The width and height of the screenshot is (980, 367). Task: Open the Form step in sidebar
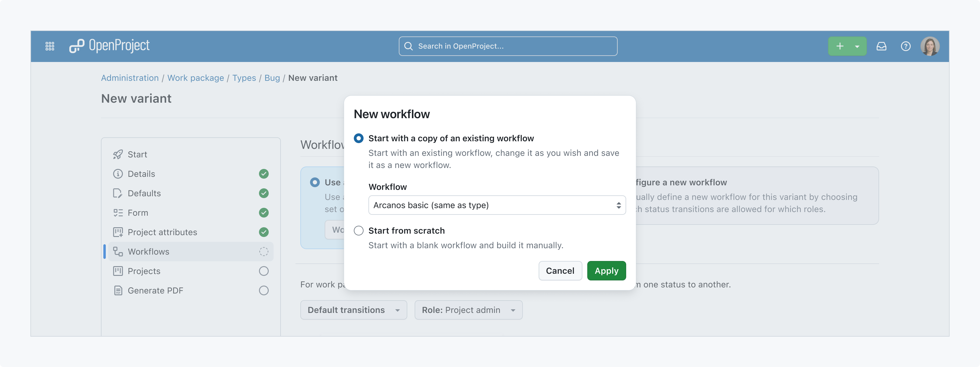click(191, 213)
